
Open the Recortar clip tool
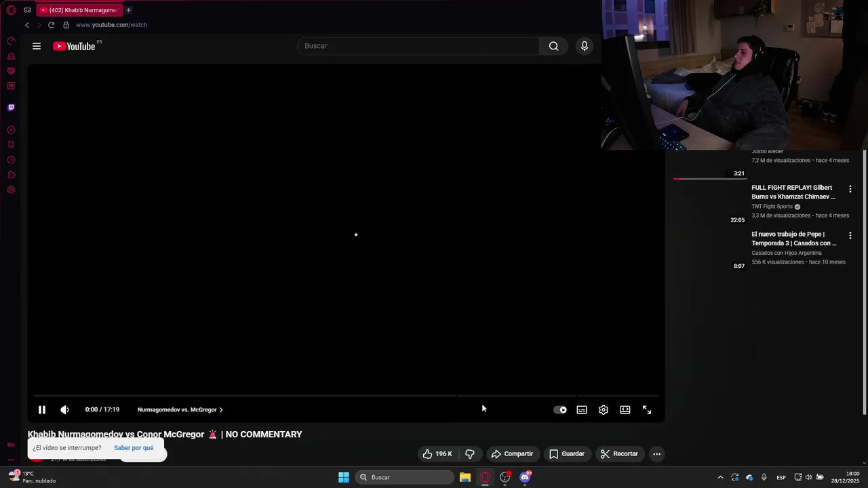[x=619, y=454]
